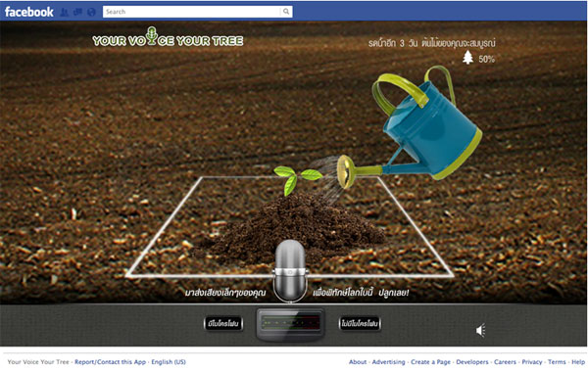Click the Thai caption left of microphone
Image resolution: width=588 pixels, height=371 pixels.
tap(225, 293)
